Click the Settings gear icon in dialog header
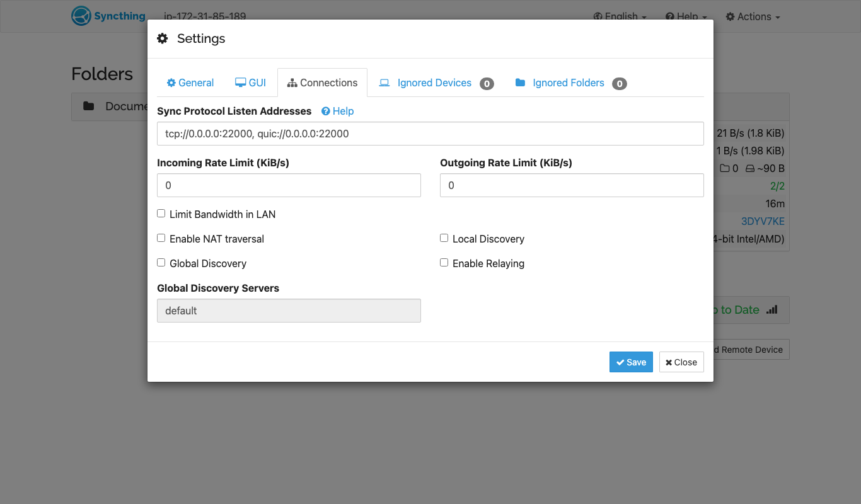 pos(163,38)
